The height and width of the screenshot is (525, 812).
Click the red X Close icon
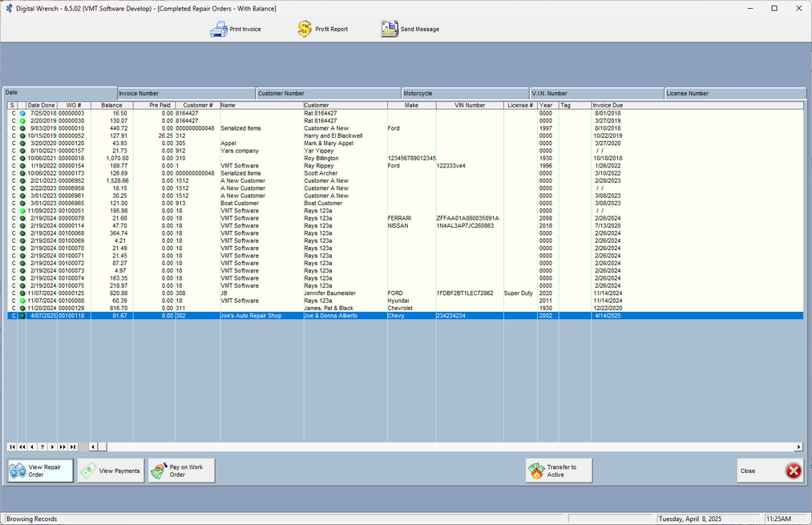tap(793, 470)
